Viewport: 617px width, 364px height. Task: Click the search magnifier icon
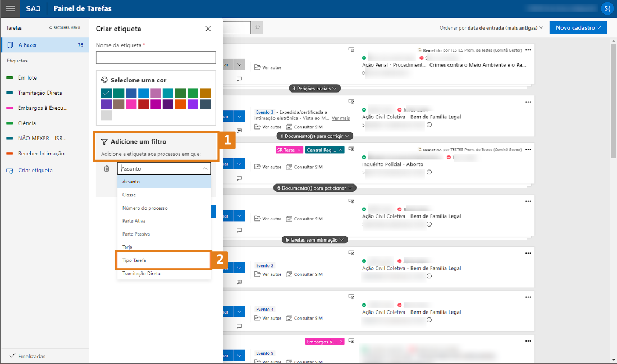pyautogui.click(x=257, y=27)
